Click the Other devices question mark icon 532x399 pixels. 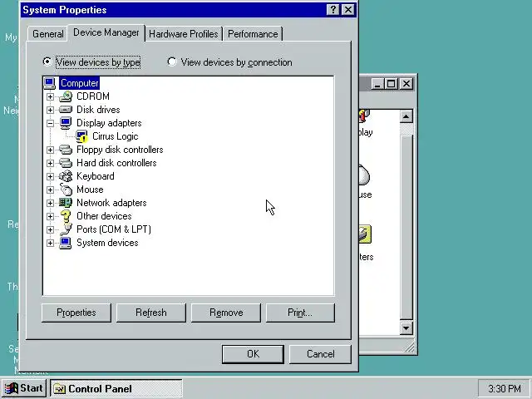tap(66, 216)
